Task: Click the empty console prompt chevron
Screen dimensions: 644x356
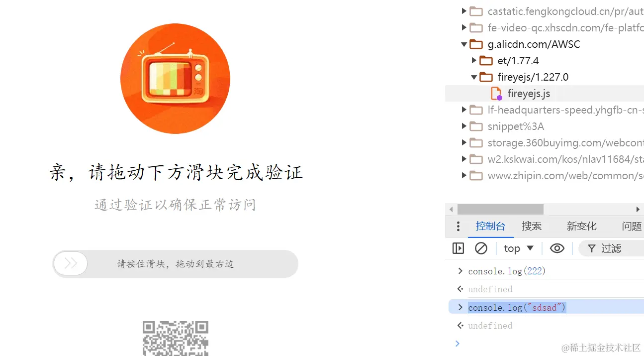Action: click(x=458, y=343)
